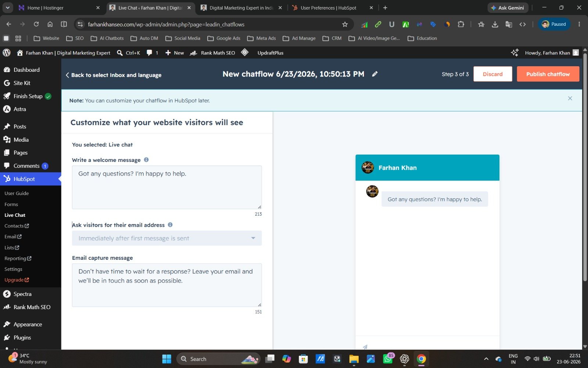Image resolution: width=588 pixels, height=368 pixels.
Task: Open Finish Setup in sidebar
Action: 31,96
